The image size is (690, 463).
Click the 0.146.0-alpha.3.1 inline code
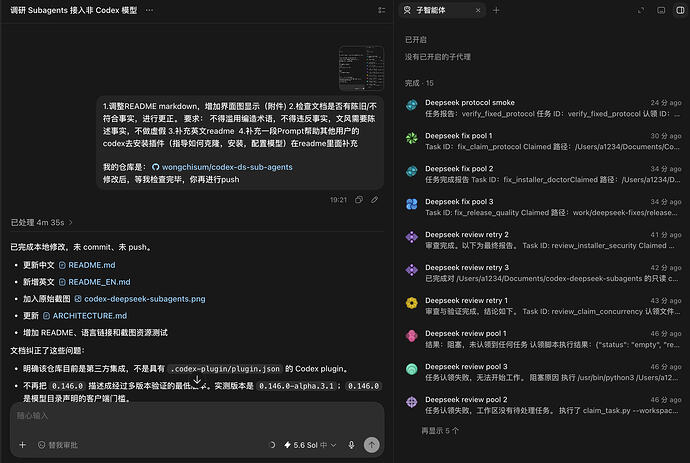(x=296, y=386)
